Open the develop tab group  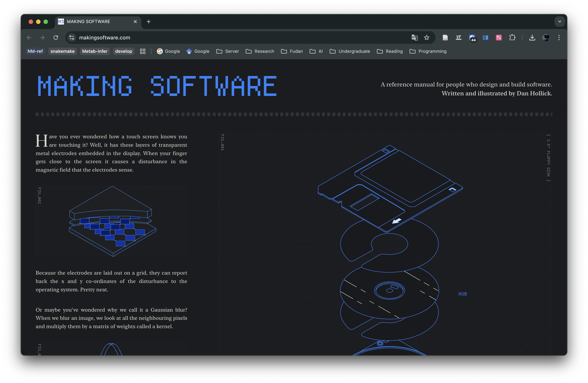pyautogui.click(x=124, y=51)
